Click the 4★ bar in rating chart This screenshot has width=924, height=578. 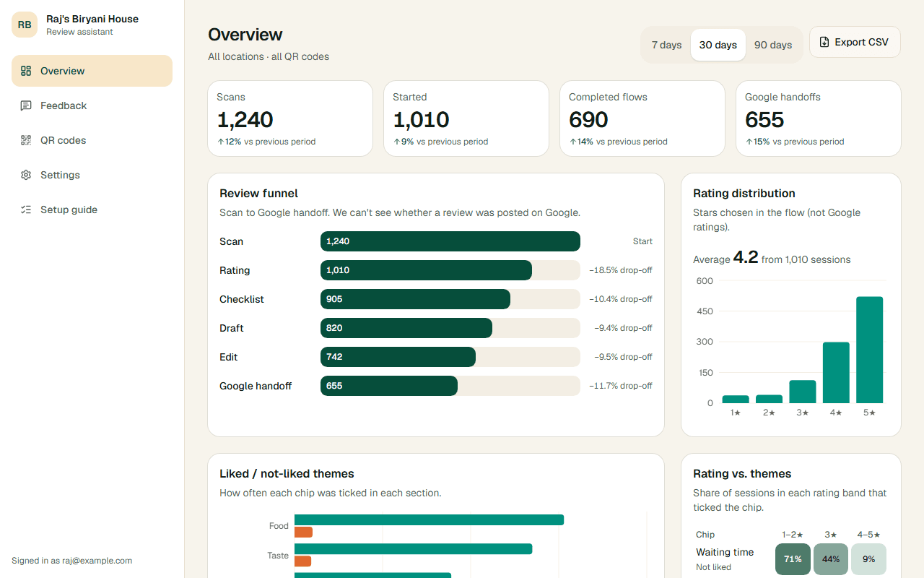coord(836,373)
